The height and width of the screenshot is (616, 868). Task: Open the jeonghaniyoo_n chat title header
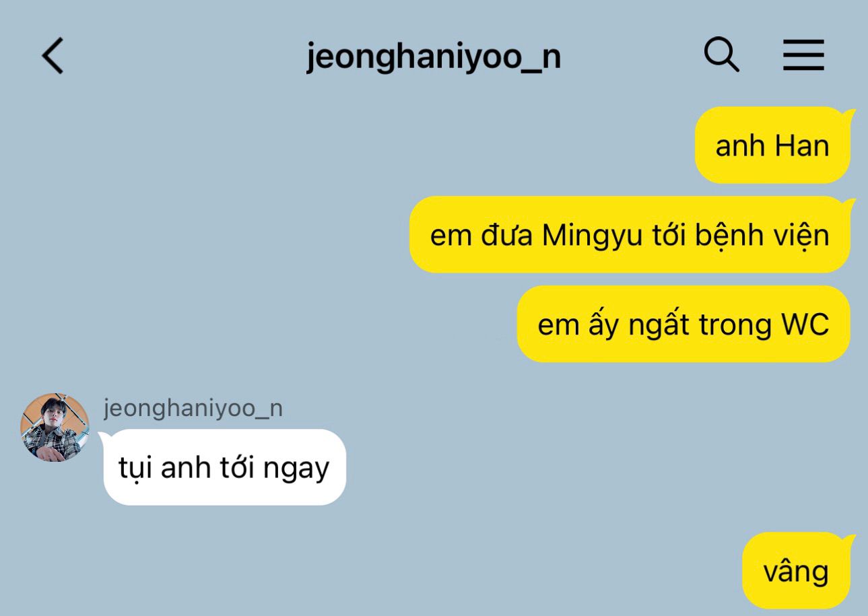[434, 58]
